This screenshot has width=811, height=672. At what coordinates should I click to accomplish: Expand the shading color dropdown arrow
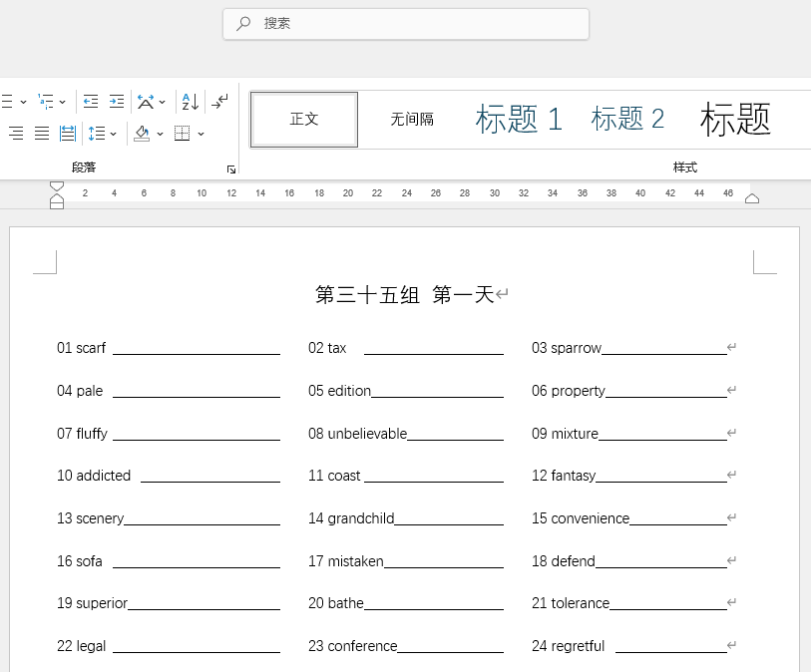tap(160, 134)
